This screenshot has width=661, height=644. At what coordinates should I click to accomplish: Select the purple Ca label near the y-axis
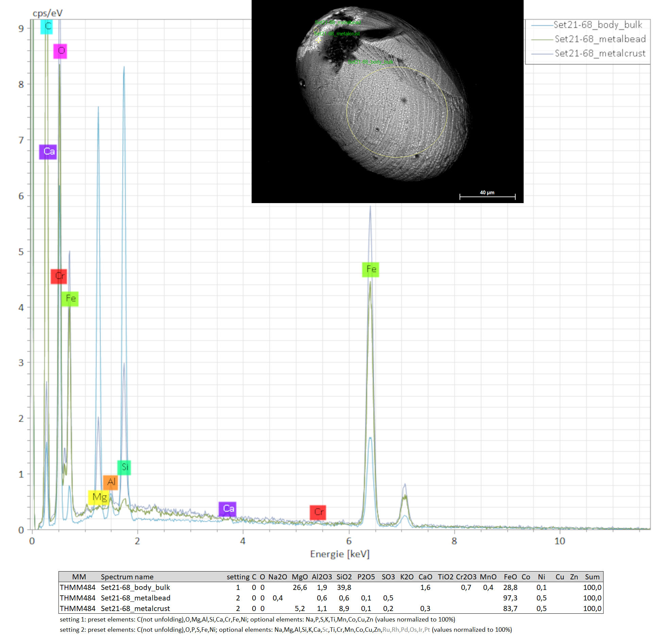[48, 151]
